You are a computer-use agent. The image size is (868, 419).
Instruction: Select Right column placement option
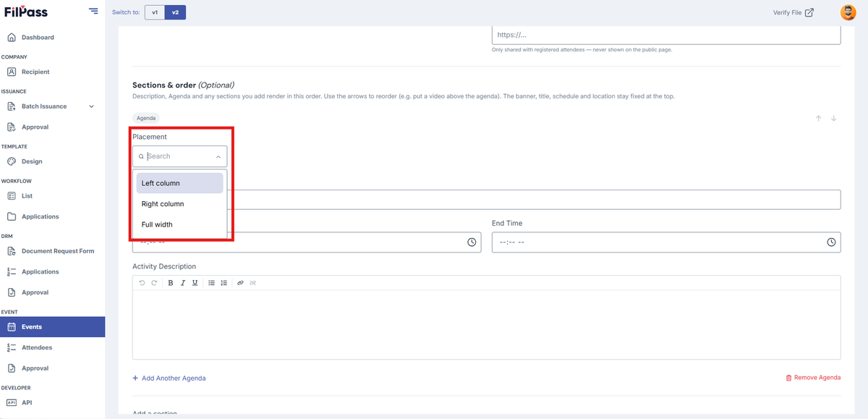pos(179,204)
